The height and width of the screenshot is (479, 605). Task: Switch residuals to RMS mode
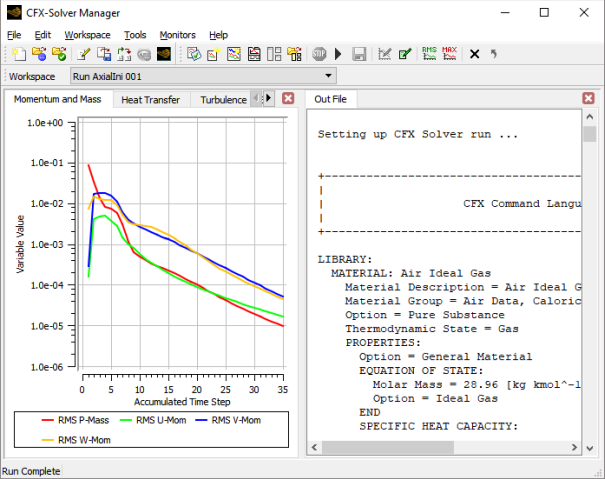429,54
